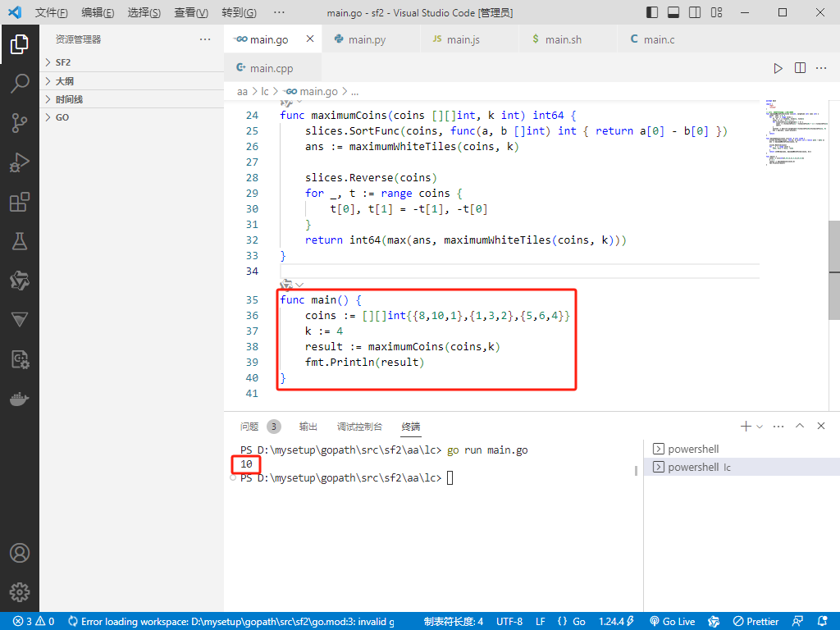The width and height of the screenshot is (840, 630).
Task: Close the terminal panel
Action: pos(820,426)
